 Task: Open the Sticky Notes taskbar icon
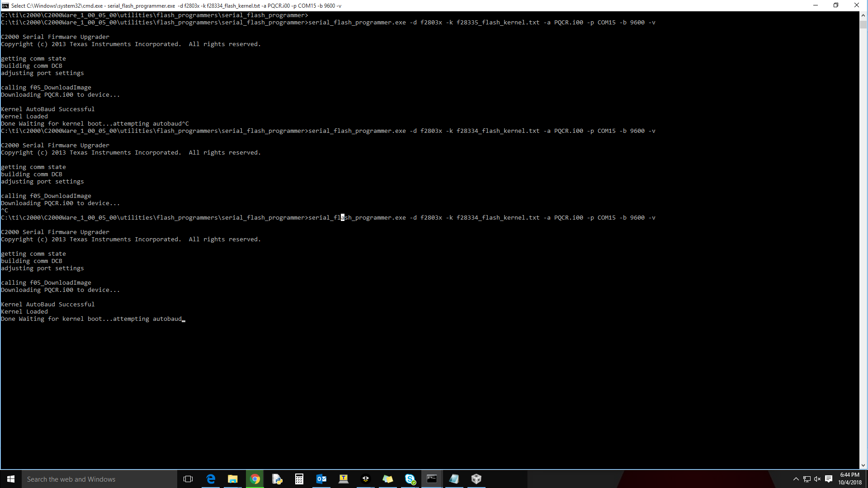coord(388,479)
